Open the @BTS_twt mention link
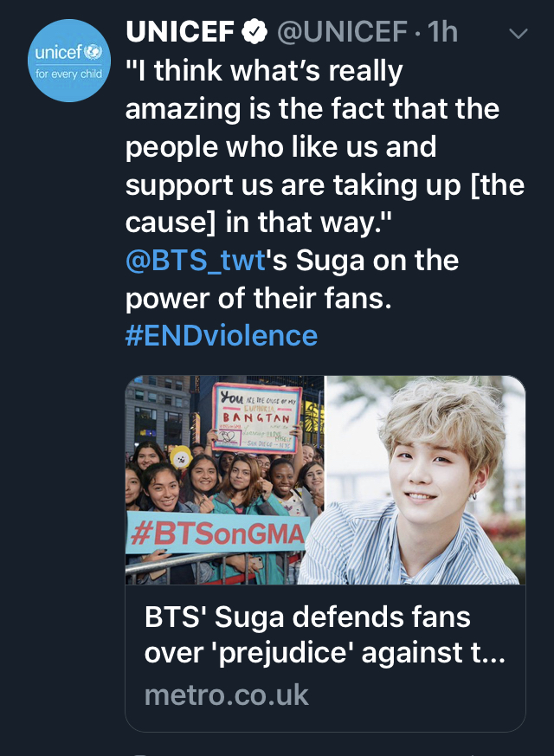 point(195,261)
